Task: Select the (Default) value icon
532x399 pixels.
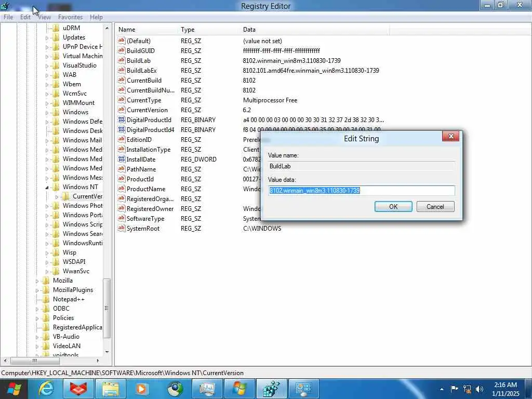Action: 122,41
